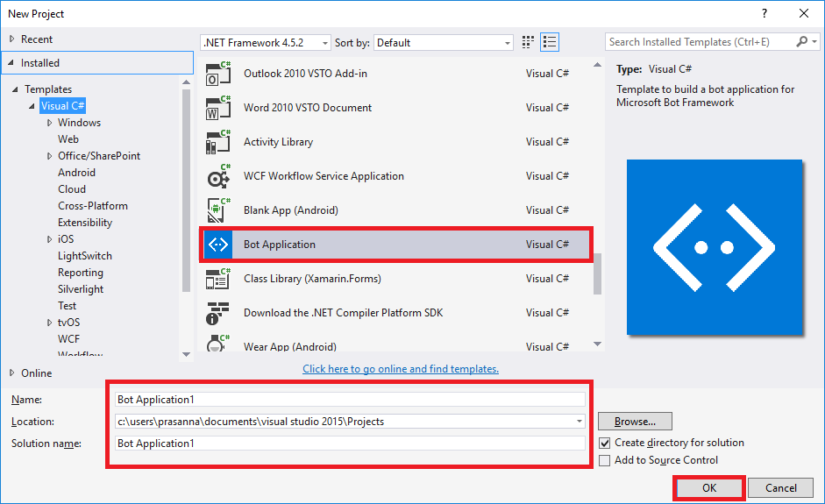Viewport: 825px width, 504px height.
Task: Select the Cloud category
Action: click(72, 189)
